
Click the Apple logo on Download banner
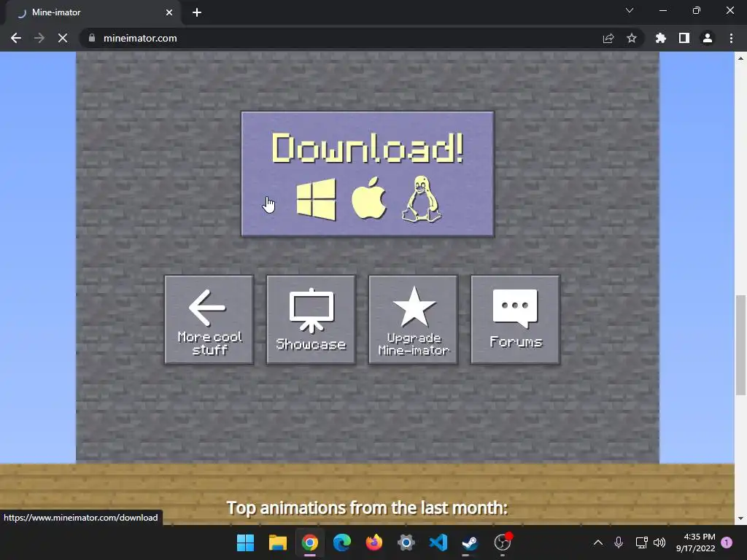coord(369,198)
